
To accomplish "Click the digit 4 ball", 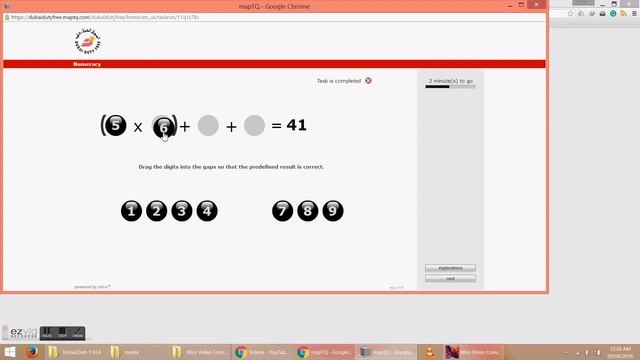I will coord(207,211).
